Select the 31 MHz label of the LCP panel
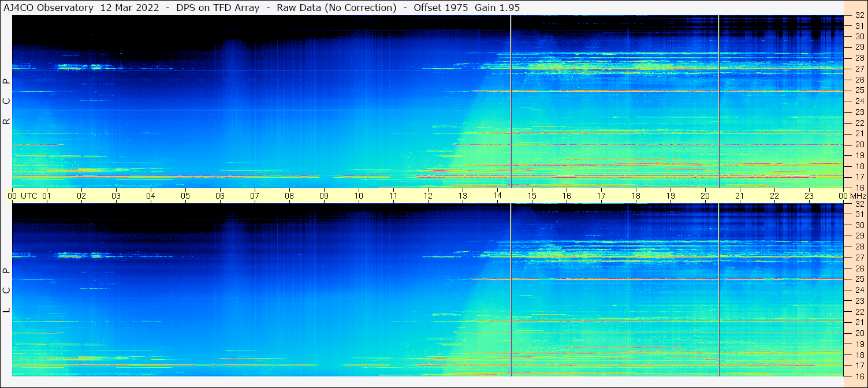The height and width of the screenshot is (388, 868). point(859,214)
